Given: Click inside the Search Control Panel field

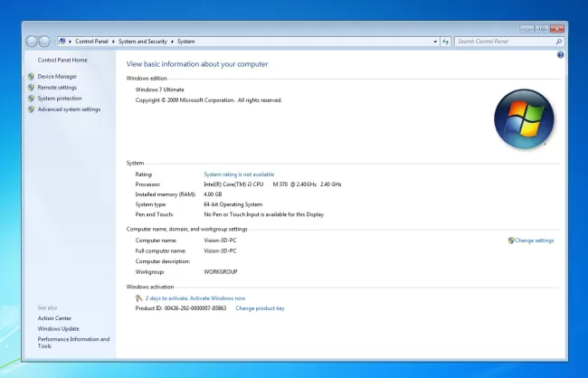Looking at the screenshot, I should click(502, 42).
